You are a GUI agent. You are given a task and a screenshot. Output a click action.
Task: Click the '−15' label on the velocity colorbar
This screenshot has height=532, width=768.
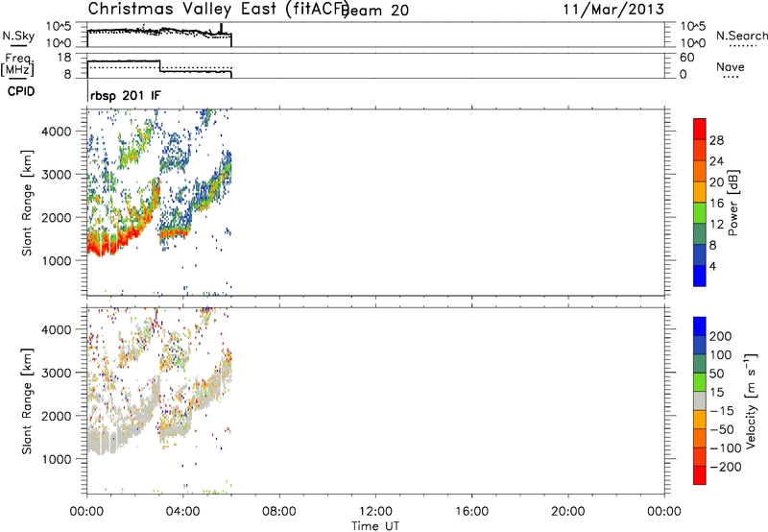(722, 411)
